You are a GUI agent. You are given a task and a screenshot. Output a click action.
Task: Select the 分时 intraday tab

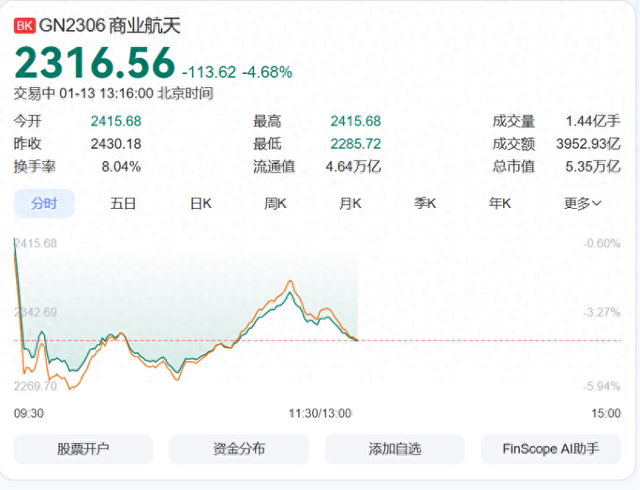pos(44,203)
